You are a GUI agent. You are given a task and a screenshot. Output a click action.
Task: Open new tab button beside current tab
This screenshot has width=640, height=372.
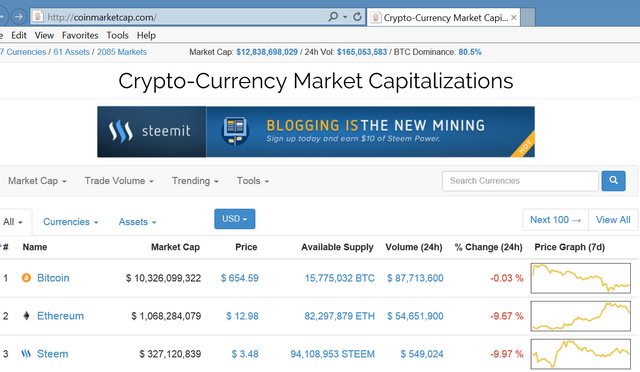528,18
